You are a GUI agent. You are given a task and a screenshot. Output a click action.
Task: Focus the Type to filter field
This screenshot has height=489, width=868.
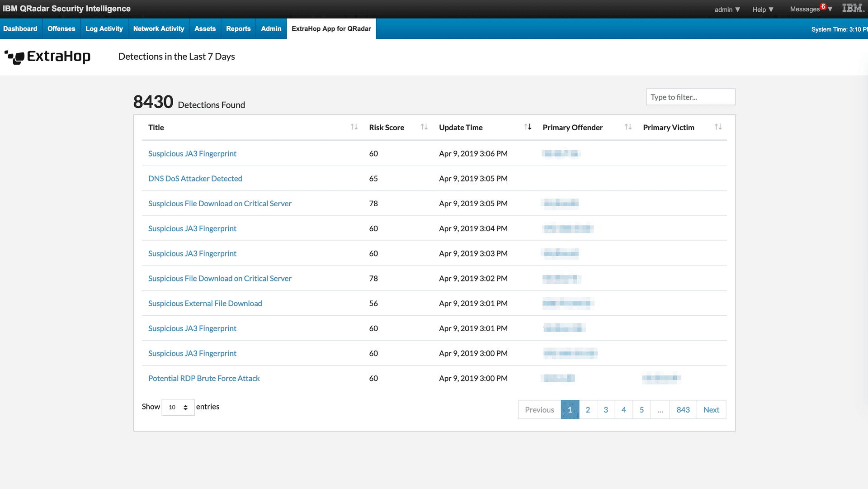[690, 97]
